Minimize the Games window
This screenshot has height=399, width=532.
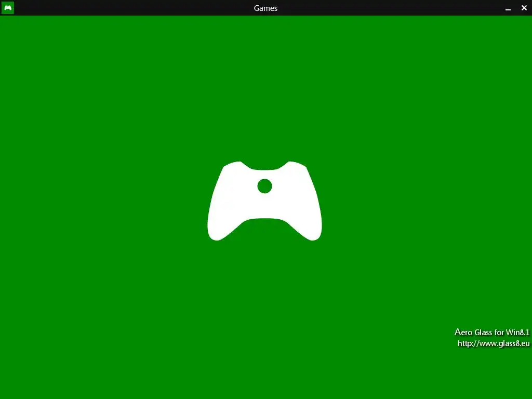tap(508, 8)
